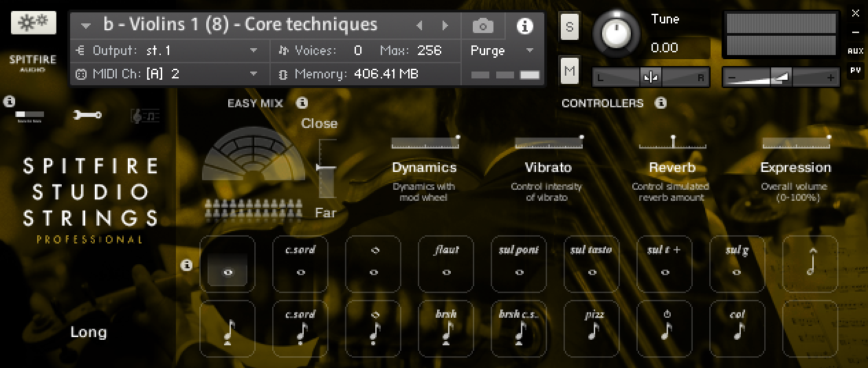
Task: Toggle the AUX sends button
Action: coord(855,51)
